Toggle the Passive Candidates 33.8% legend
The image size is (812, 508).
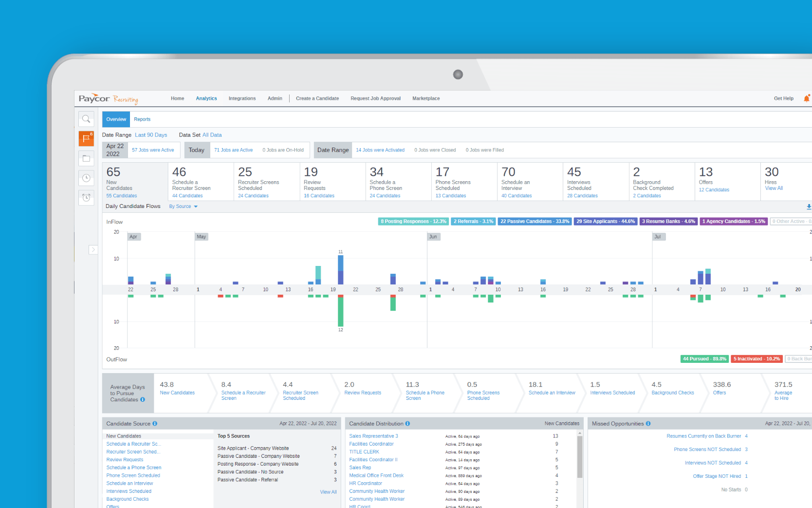(535, 222)
